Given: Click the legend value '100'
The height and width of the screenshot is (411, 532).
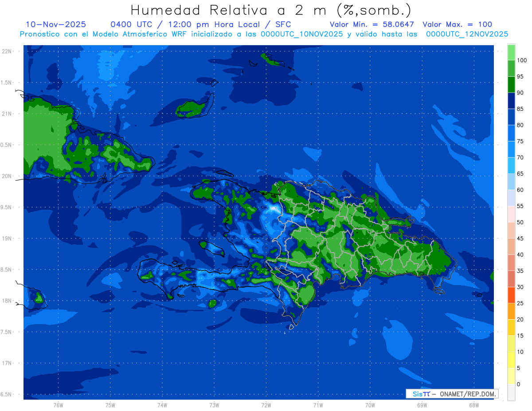Looking at the screenshot, I should (522, 60).
